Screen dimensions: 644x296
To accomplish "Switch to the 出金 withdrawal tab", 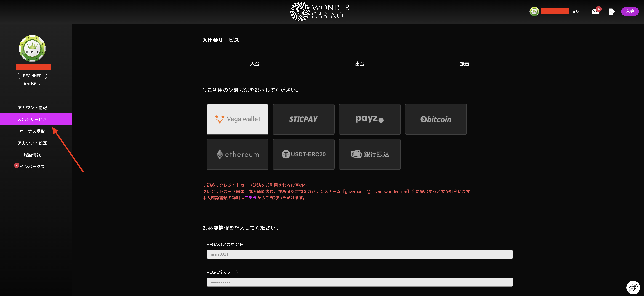I will point(360,64).
